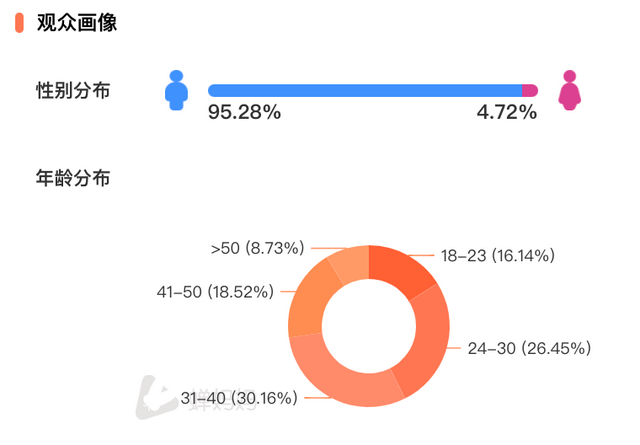Select the >50 donut chart segment

(x=351, y=263)
